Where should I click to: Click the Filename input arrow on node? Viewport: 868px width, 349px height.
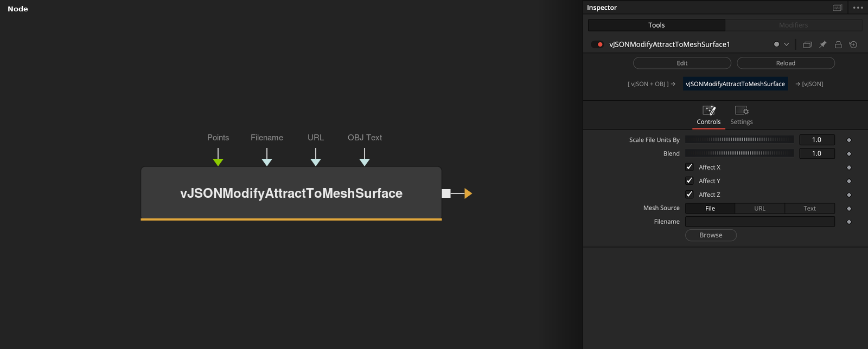point(267,161)
